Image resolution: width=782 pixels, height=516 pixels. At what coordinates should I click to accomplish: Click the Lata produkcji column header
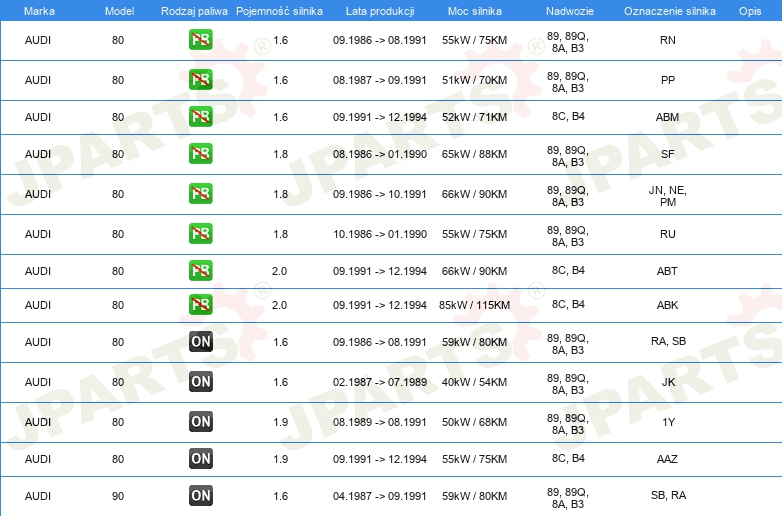point(380,11)
